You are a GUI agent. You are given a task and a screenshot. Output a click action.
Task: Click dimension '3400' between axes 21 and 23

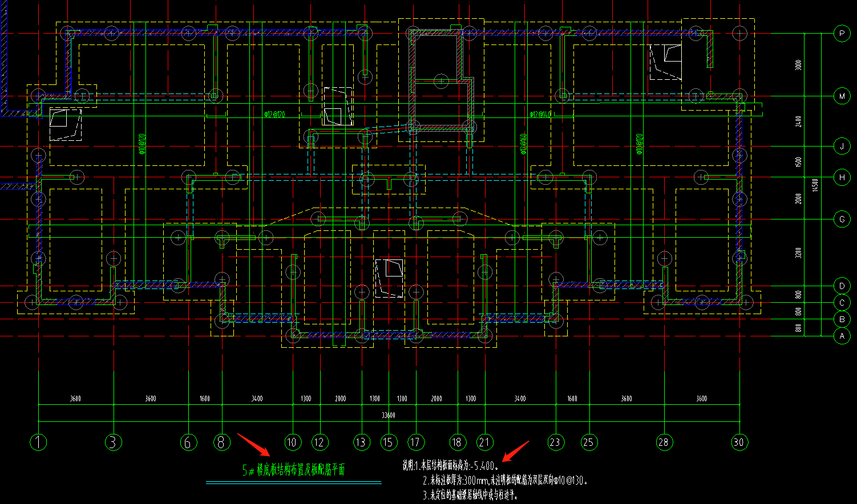coord(520,399)
